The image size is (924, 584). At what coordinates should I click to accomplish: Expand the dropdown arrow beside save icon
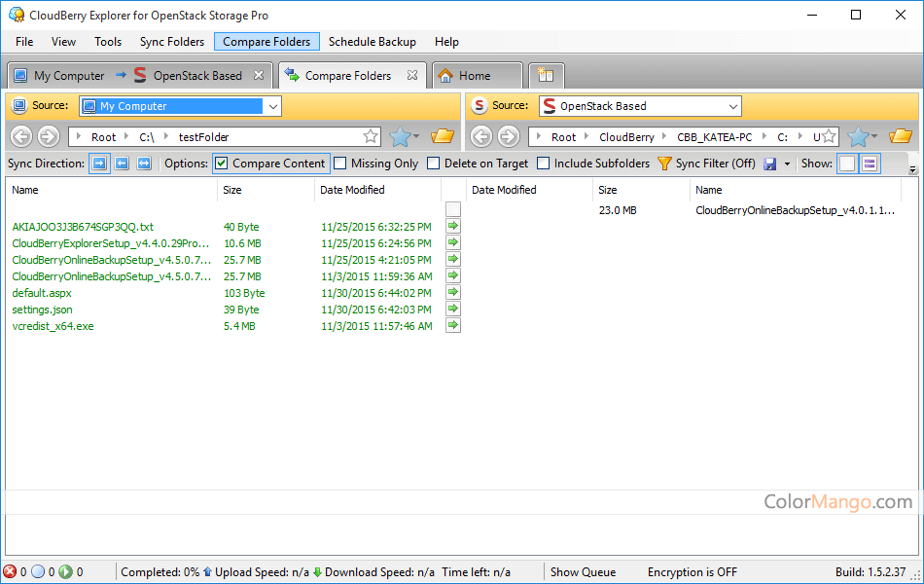pos(787,164)
